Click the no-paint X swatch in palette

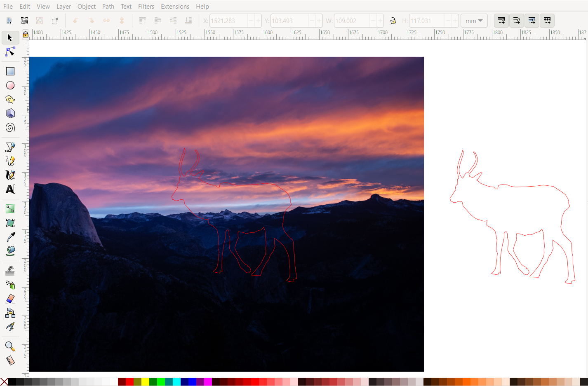pos(4,382)
